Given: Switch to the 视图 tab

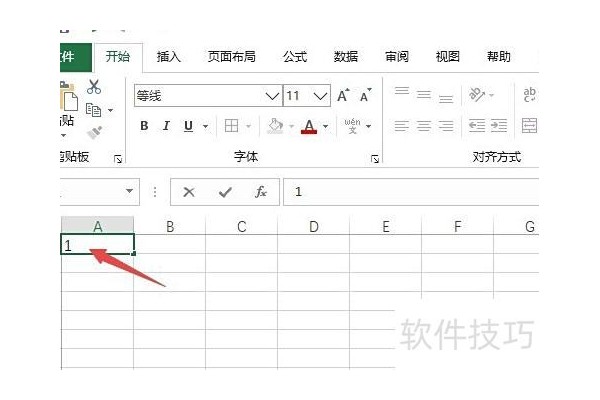Looking at the screenshot, I should click(448, 57).
